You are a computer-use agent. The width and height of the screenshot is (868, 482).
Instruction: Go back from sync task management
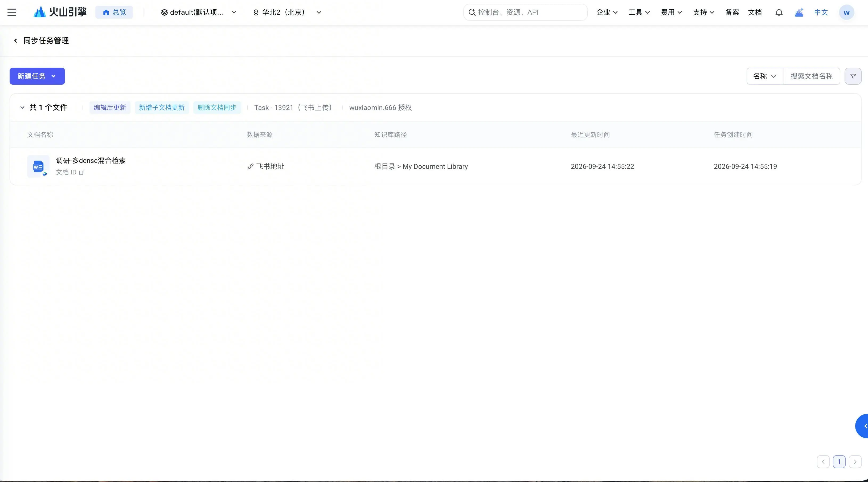coord(15,41)
